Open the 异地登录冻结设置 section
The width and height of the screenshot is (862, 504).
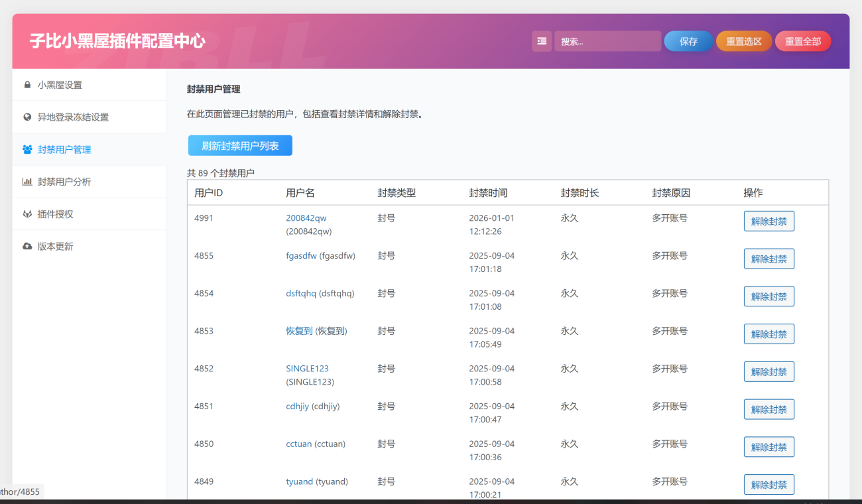pyautogui.click(x=73, y=117)
